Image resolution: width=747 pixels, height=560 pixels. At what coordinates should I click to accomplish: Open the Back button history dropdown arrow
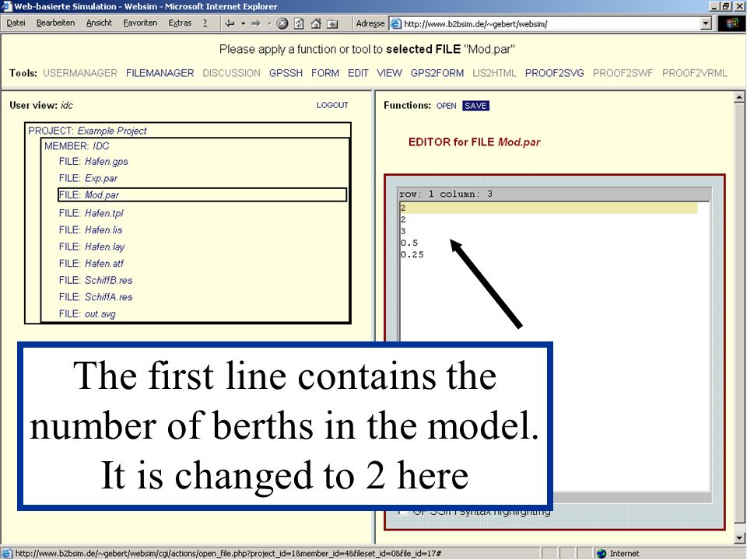tap(243, 23)
